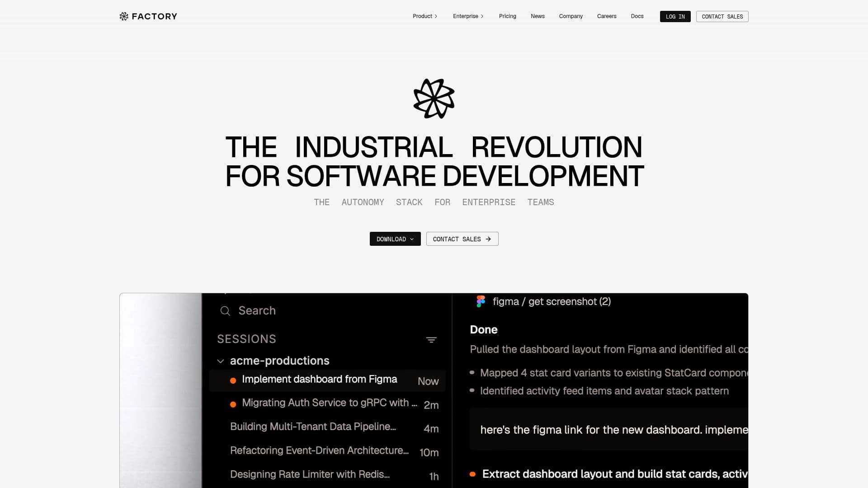The height and width of the screenshot is (488, 868).
Task: Click the message box mentioning the figma link
Action: [609, 430]
